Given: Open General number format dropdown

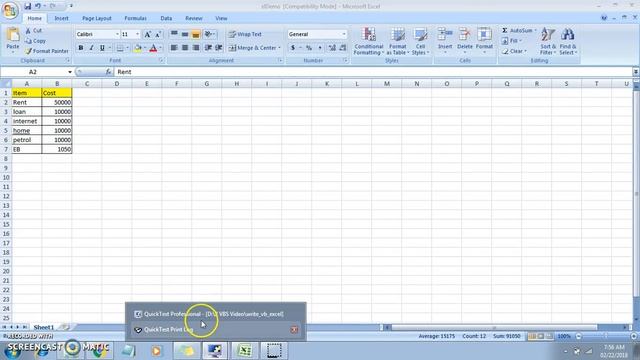Looking at the screenshot, I should pos(344,34).
